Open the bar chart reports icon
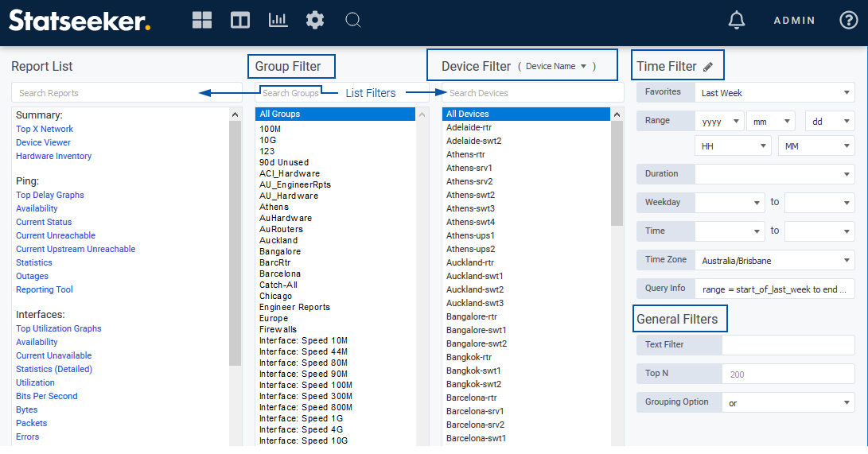 278,21
